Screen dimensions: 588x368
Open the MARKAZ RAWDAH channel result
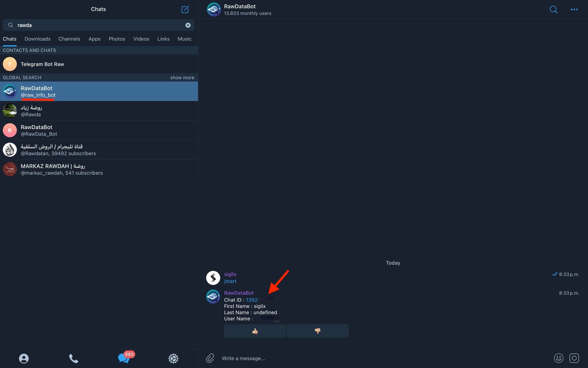click(x=99, y=169)
